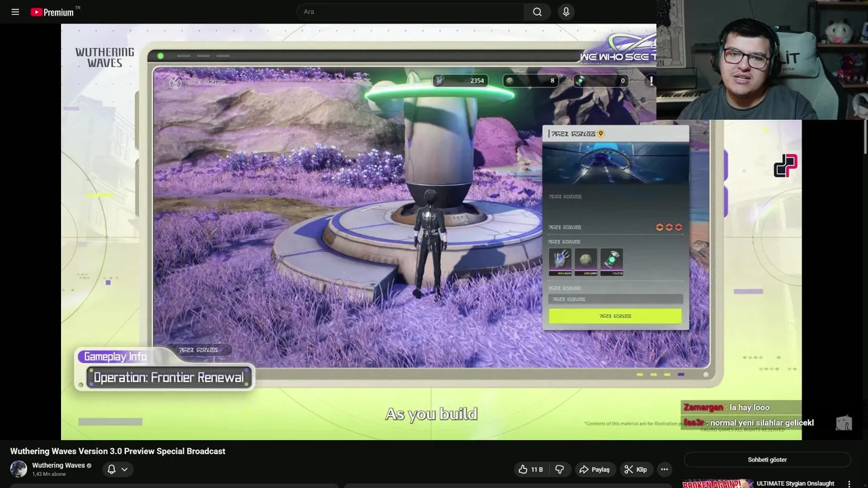Open options for ULTIMATE Stygian Onslaught video

coord(849,484)
